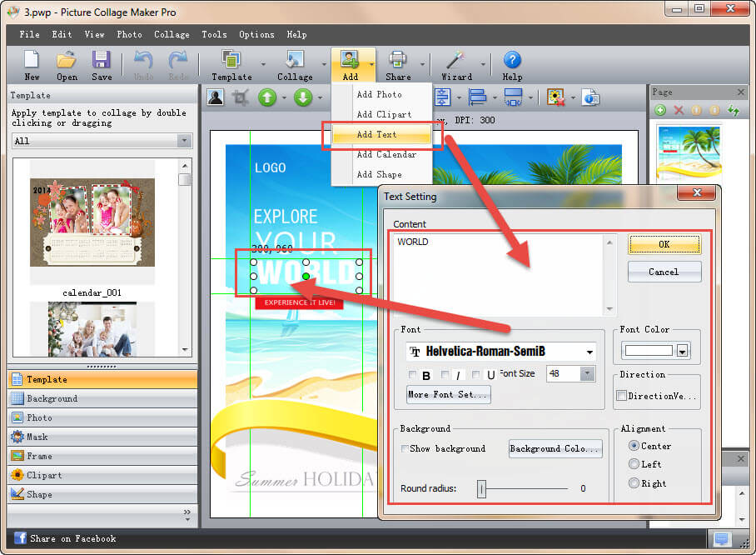Open Help via the blue question mark icon
This screenshot has width=756, height=555.
512,60
